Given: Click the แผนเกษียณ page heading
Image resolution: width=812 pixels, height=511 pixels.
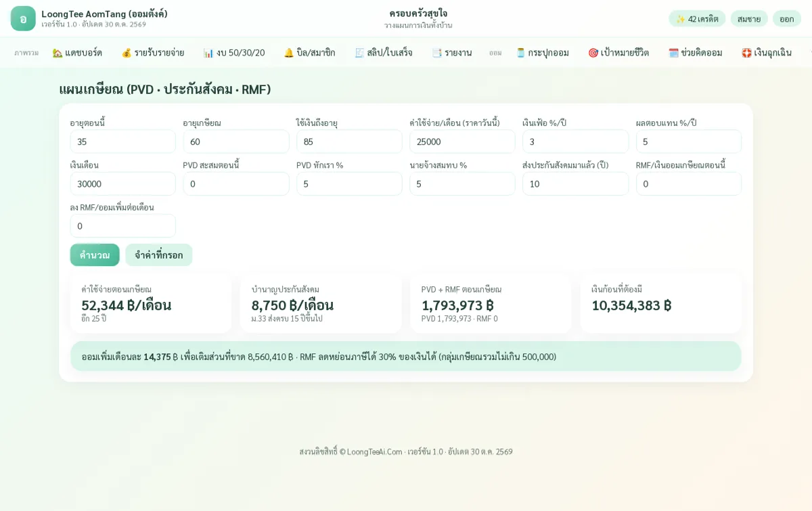Looking at the screenshot, I should [165, 89].
